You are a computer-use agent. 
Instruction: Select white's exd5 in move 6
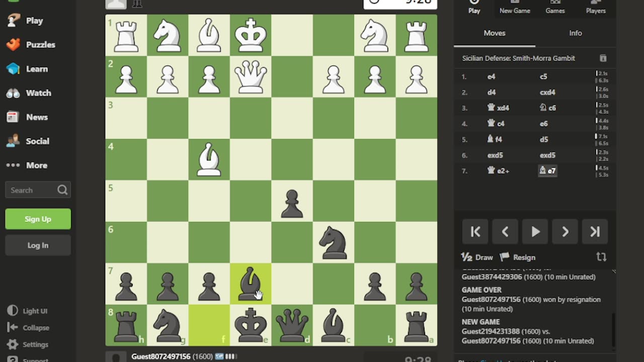tap(495, 155)
